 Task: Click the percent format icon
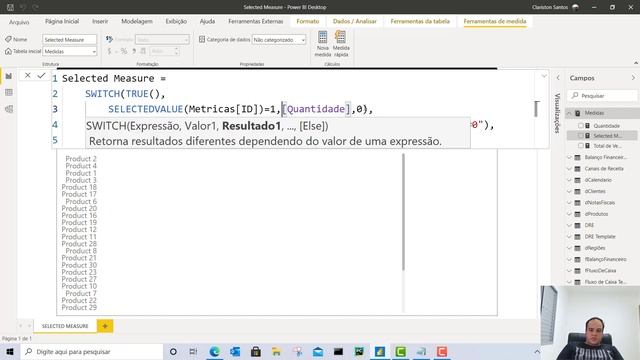pos(124,51)
